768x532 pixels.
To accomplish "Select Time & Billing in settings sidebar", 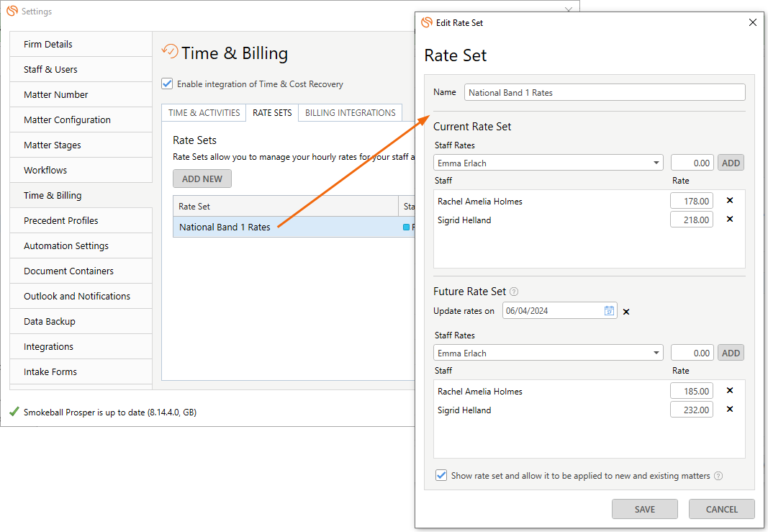I will [81, 196].
